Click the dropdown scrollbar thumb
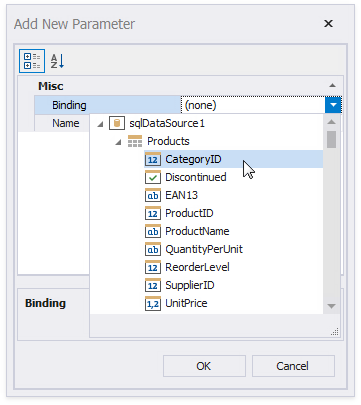361x405 pixels. 331,139
